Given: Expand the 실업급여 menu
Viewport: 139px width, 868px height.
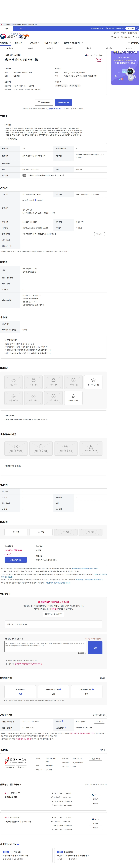Looking at the screenshot, I should pos(35,43).
